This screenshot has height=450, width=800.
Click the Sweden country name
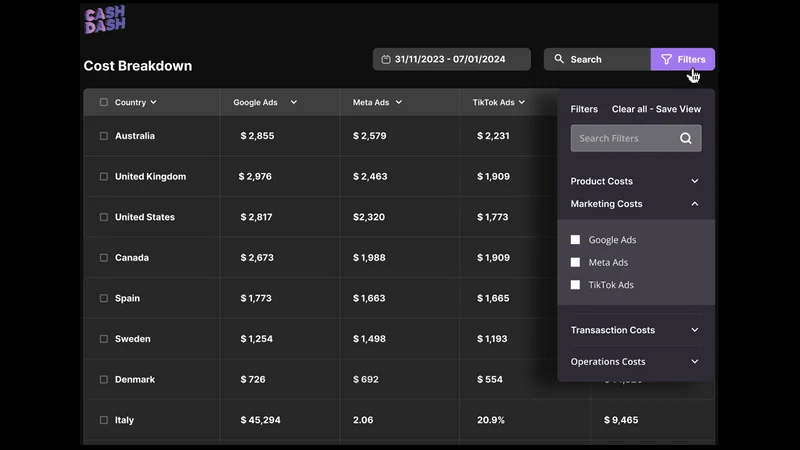(133, 339)
